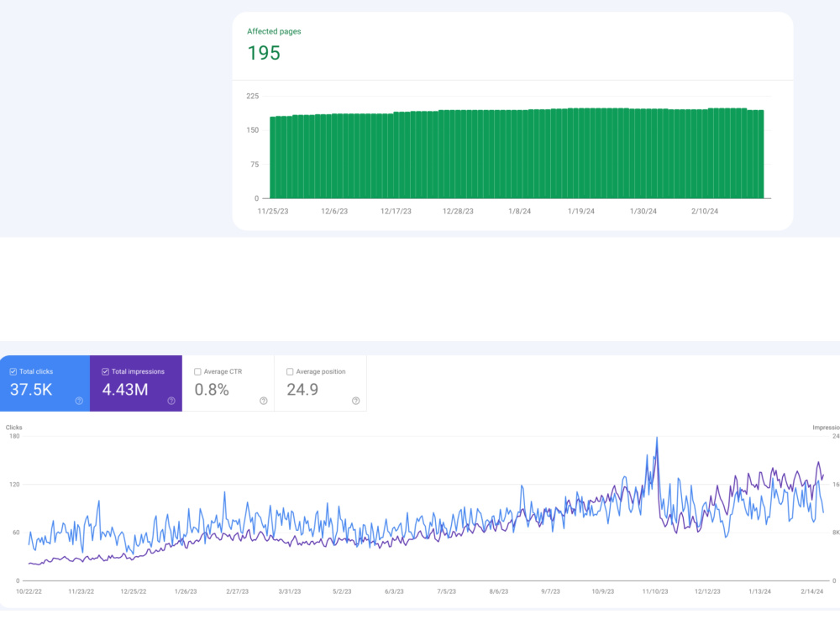Enable the Average position checkbox

coord(290,371)
